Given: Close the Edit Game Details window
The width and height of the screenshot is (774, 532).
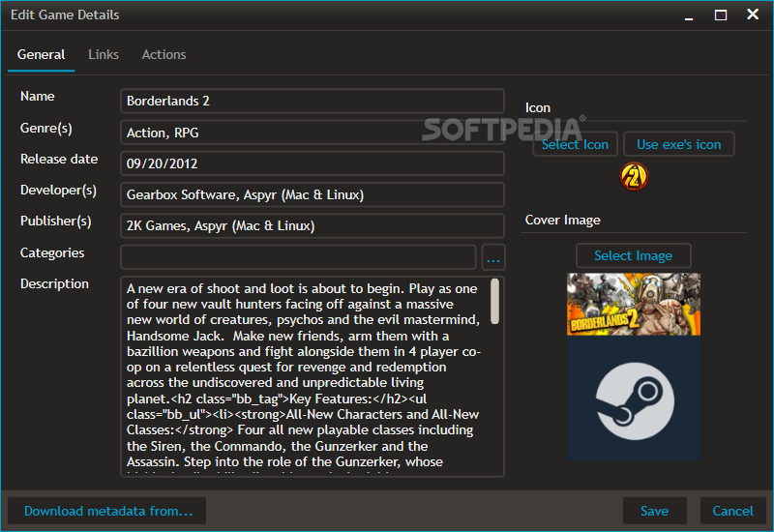Looking at the screenshot, I should point(753,15).
